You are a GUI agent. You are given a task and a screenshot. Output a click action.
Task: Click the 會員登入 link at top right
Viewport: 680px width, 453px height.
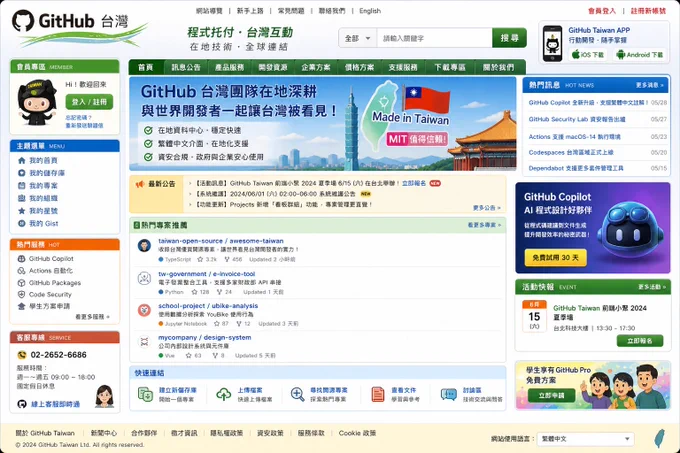click(x=602, y=11)
